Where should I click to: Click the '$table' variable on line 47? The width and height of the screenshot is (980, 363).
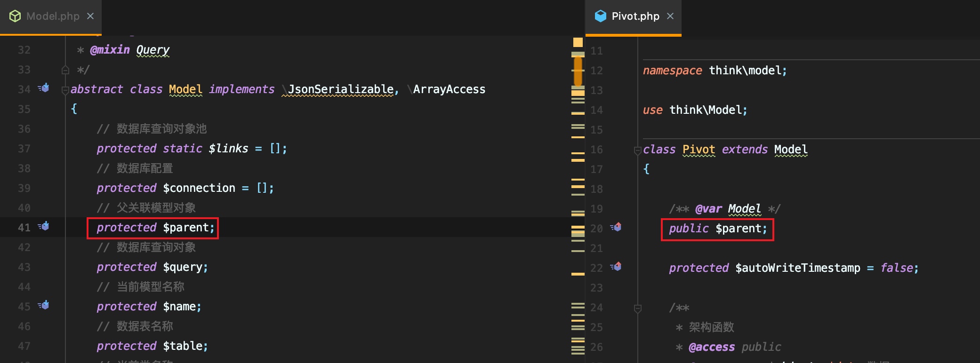point(182,346)
